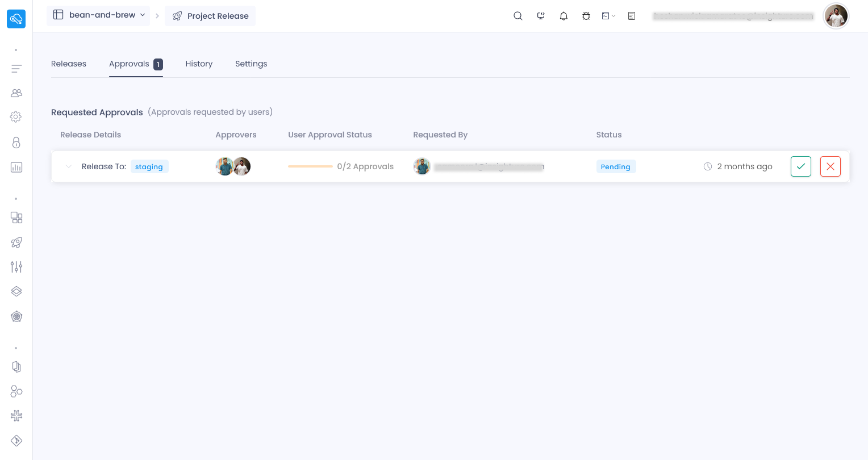The width and height of the screenshot is (868, 460).
Task: Click the Approvers column header
Action: click(x=236, y=135)
